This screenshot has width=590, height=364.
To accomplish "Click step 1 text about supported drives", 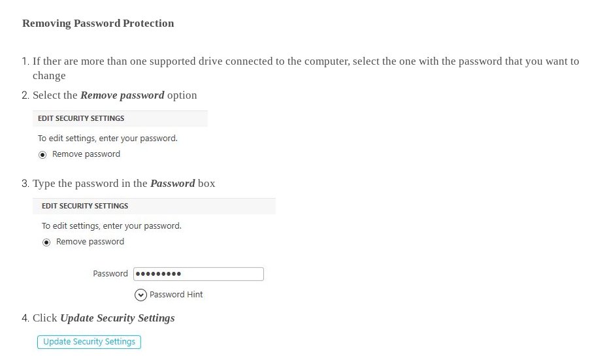I will 301,62.
